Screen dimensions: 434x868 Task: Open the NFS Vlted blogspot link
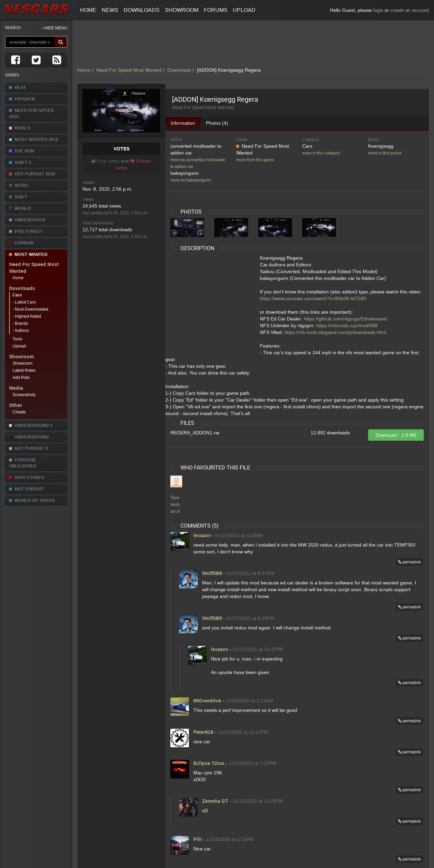(335, 333)
